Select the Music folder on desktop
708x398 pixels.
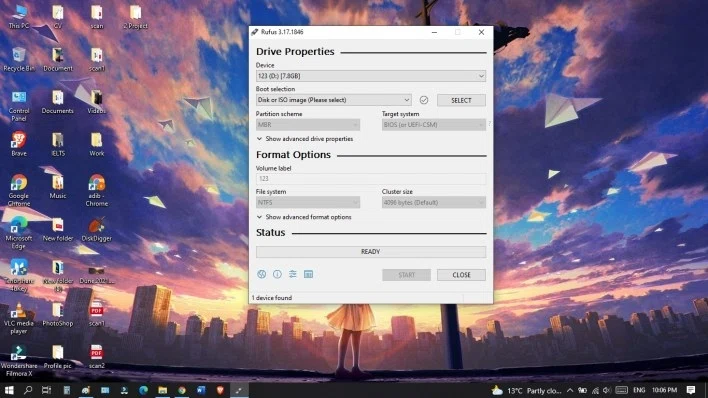(x=57, y=187)
